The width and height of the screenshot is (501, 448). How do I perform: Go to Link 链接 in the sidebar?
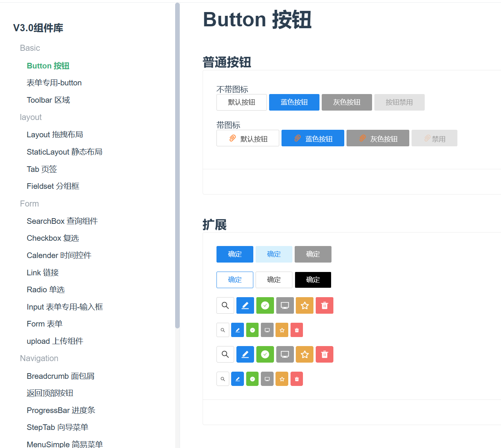pos(43,273)
